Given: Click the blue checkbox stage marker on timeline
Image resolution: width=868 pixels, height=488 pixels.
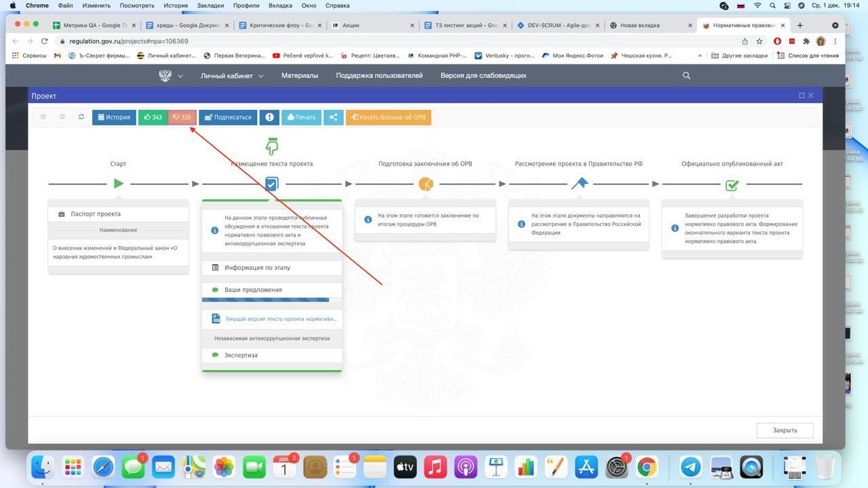Looking at the screenshot, I should click(272, 184).
